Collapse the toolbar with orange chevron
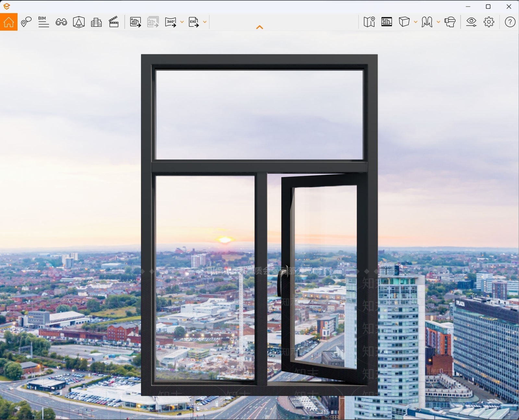The height and width of the screenshot is (420, 519). coord(259,27)
